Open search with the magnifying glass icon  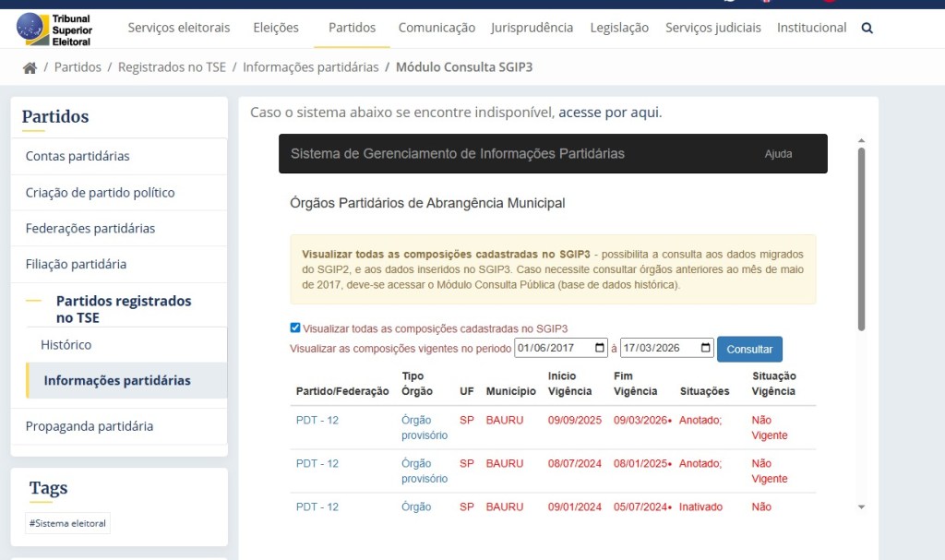tap(867, 29)
